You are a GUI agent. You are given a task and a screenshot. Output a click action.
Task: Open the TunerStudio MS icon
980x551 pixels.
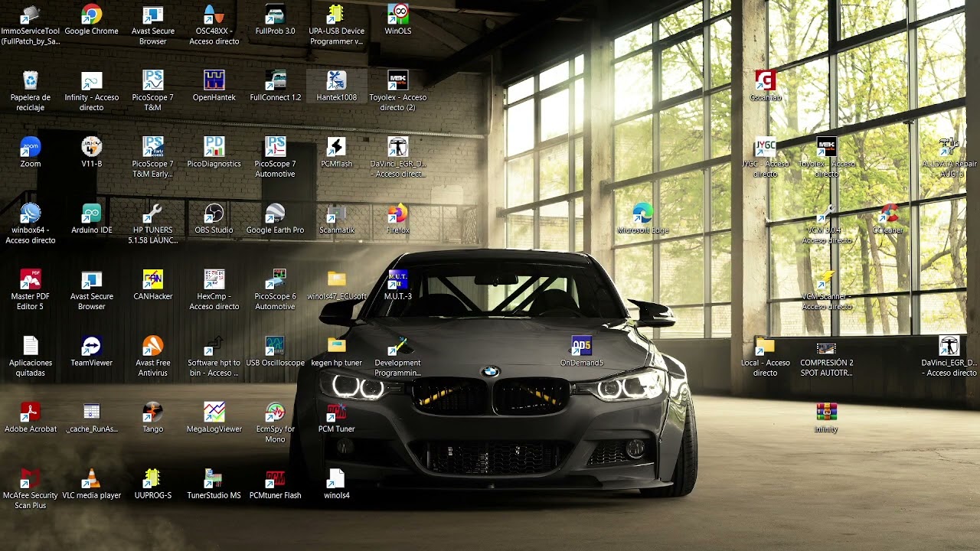[214, 478]
